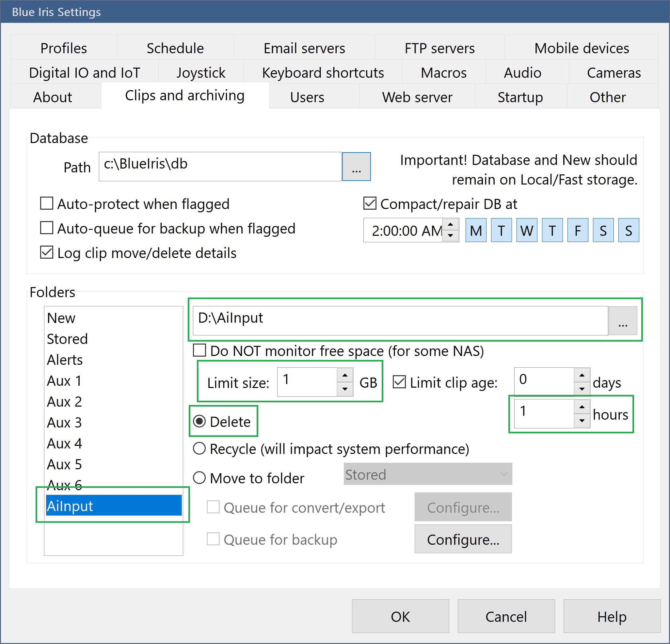Image resolution: width=670 pixels, height=644 pixels.
Task: Open the Macros tab
Action: (x=444, y=72)
